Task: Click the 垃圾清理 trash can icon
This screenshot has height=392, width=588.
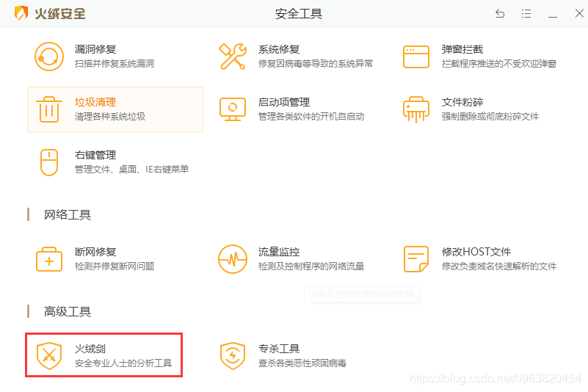Action: pyautogui.click(x=49, y=109)
